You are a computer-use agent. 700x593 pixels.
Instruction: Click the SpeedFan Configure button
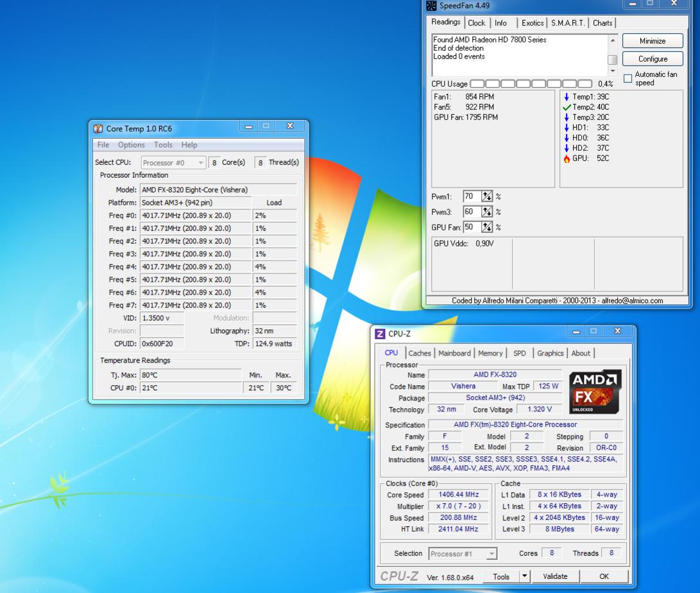tap(653, 58)
